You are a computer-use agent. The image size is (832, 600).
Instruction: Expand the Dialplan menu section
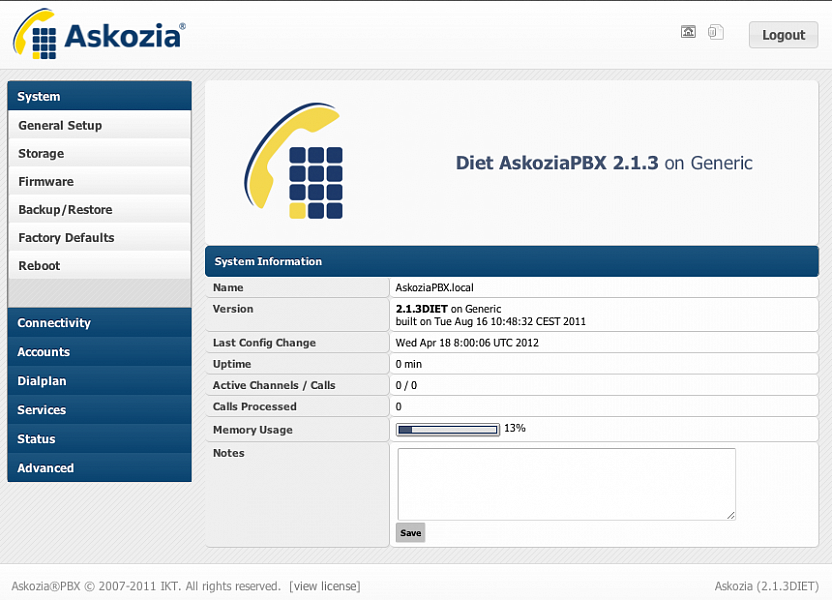click(100, 381)
